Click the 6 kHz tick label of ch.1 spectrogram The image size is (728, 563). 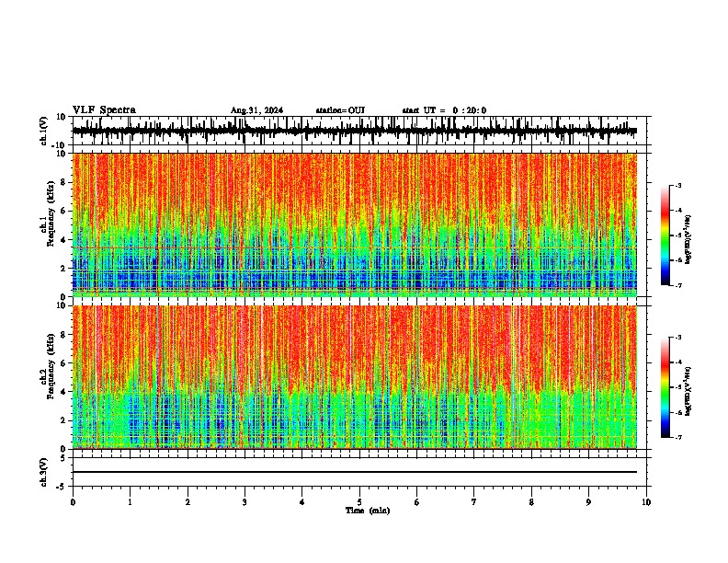(x=64, y=212)
